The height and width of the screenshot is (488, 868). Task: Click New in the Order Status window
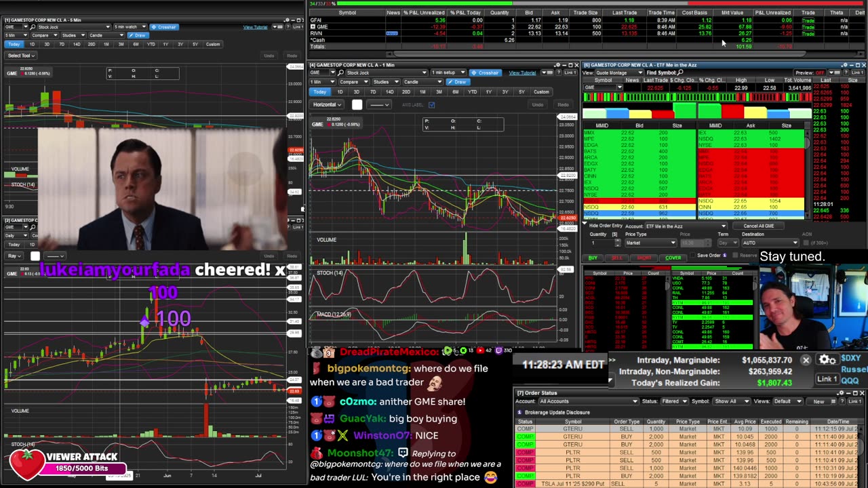click(x=818, y=401)
